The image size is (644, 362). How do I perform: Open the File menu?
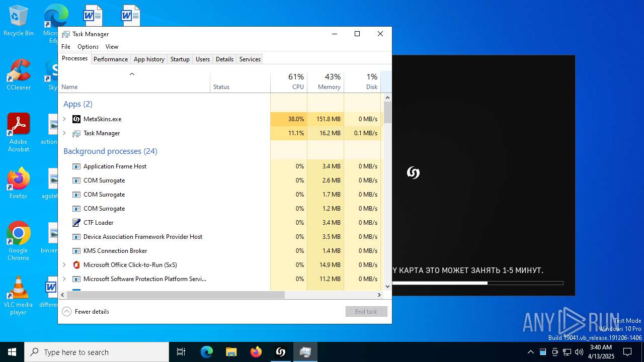[x=66, y=47]
